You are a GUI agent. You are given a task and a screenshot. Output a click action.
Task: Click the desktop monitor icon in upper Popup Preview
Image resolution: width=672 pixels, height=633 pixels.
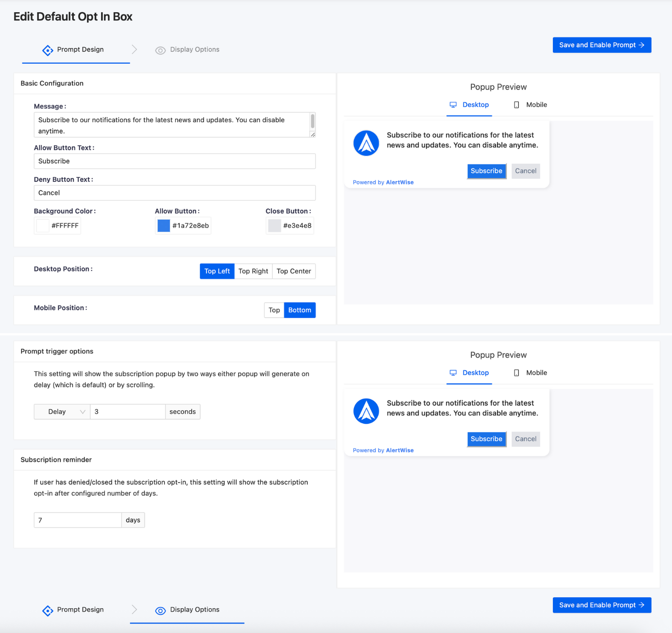coord(453,105)
